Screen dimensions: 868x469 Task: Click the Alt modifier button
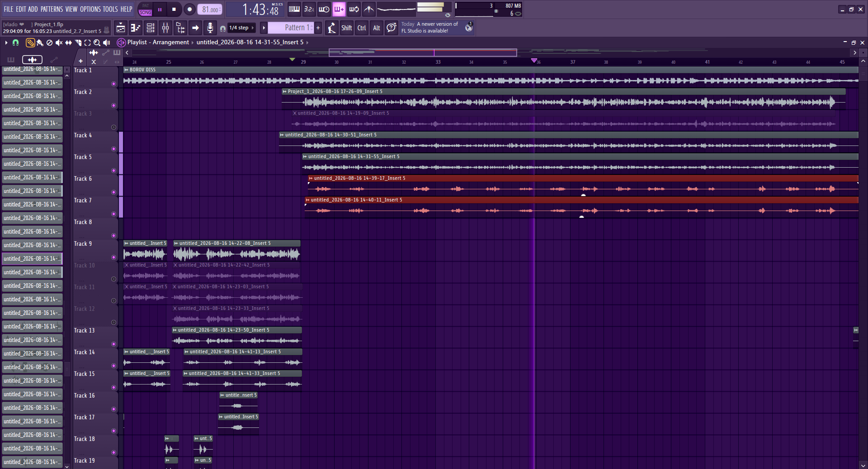point(377,28)
